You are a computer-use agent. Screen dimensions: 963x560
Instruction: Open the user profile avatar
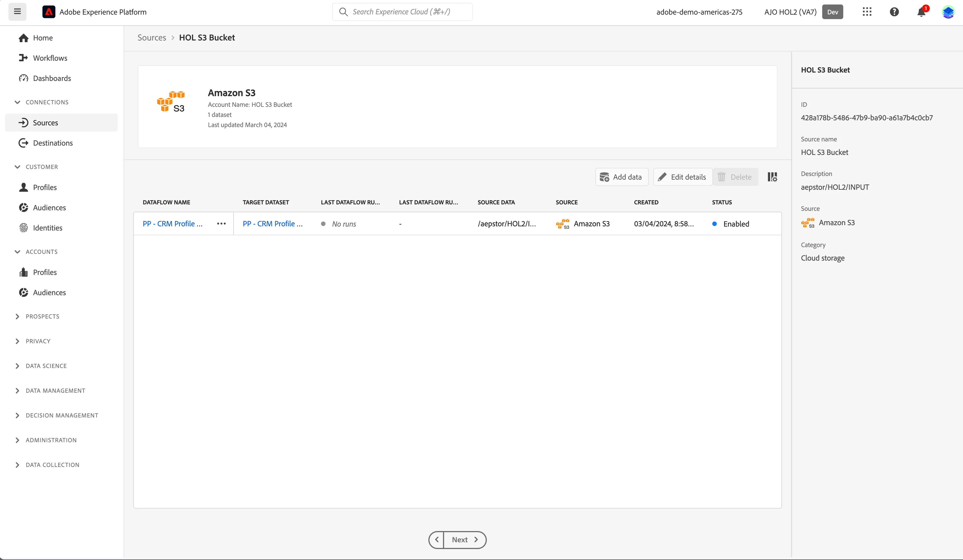click(948, 12)
